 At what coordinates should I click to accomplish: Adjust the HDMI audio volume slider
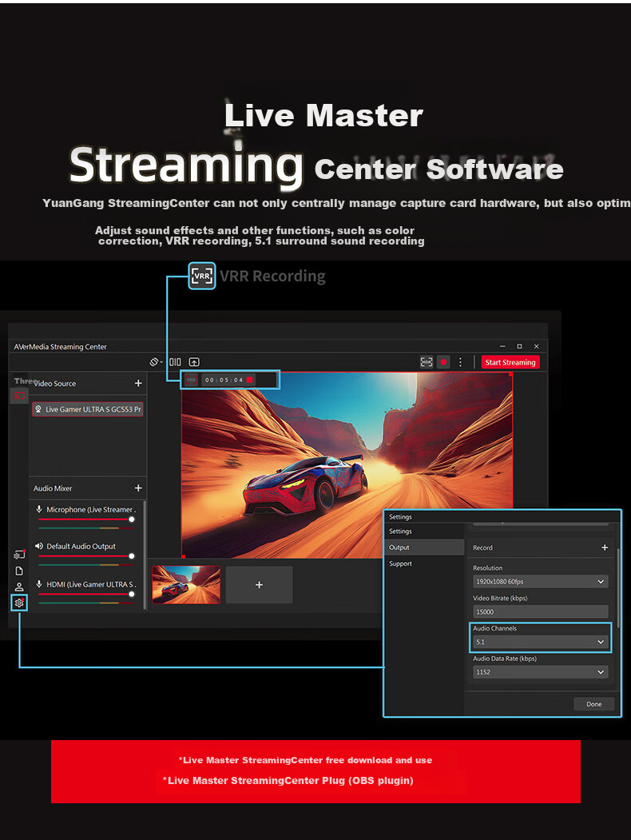coord(85,594)
